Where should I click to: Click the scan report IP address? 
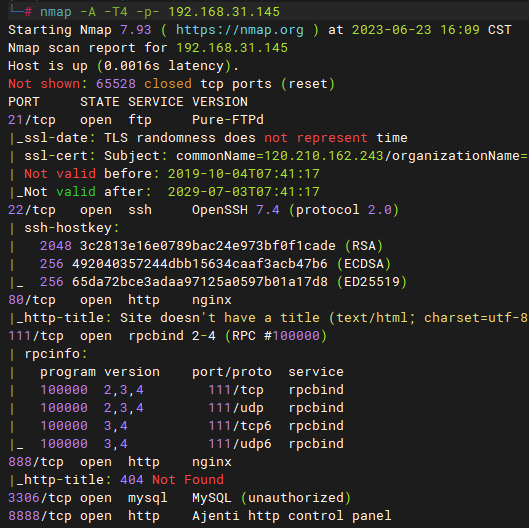[x=232, y=48]
